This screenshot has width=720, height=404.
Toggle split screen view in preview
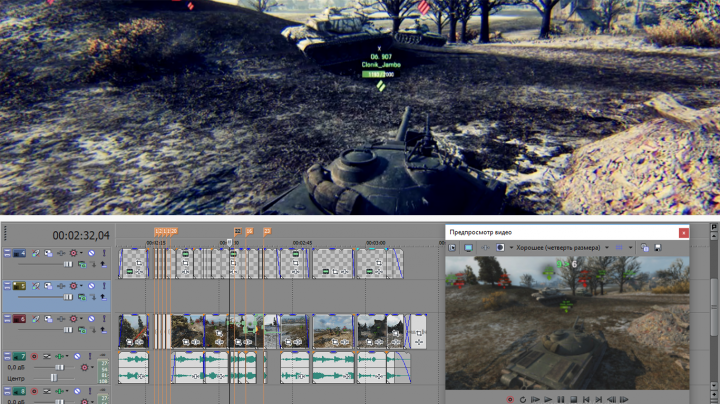[x=500, y=248]
